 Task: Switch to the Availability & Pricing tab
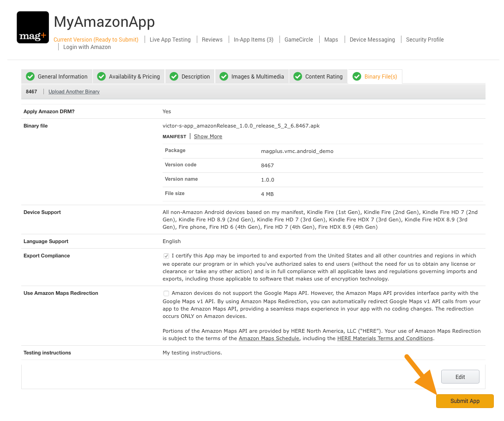(129, 77)
